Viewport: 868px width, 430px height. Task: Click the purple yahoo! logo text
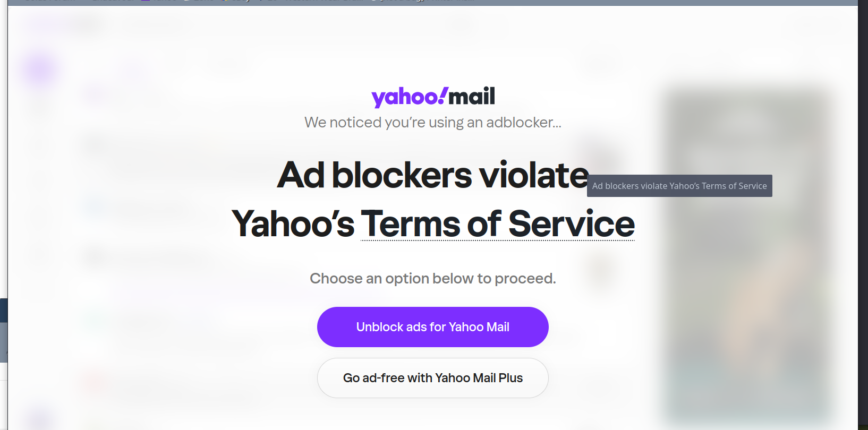[x=405, y=97]
